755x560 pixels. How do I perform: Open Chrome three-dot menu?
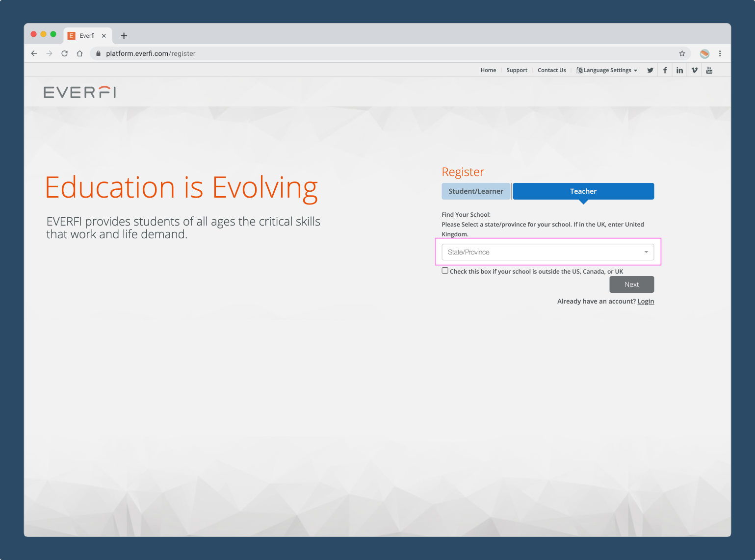[x=720, y=53]
